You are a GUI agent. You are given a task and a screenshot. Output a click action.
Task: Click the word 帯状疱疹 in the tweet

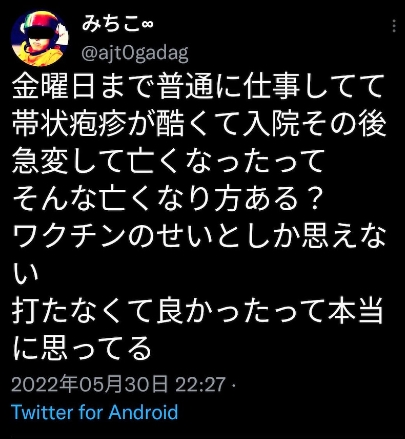69,124
